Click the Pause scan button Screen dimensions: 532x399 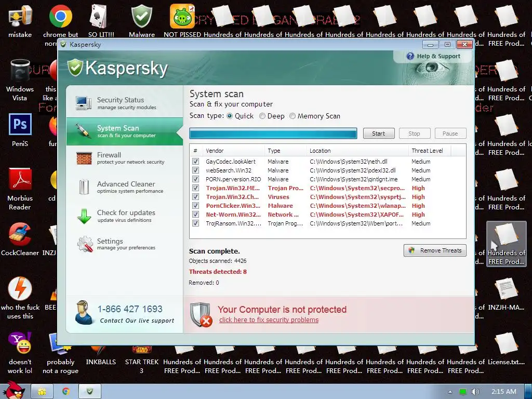tap(450, 134)
